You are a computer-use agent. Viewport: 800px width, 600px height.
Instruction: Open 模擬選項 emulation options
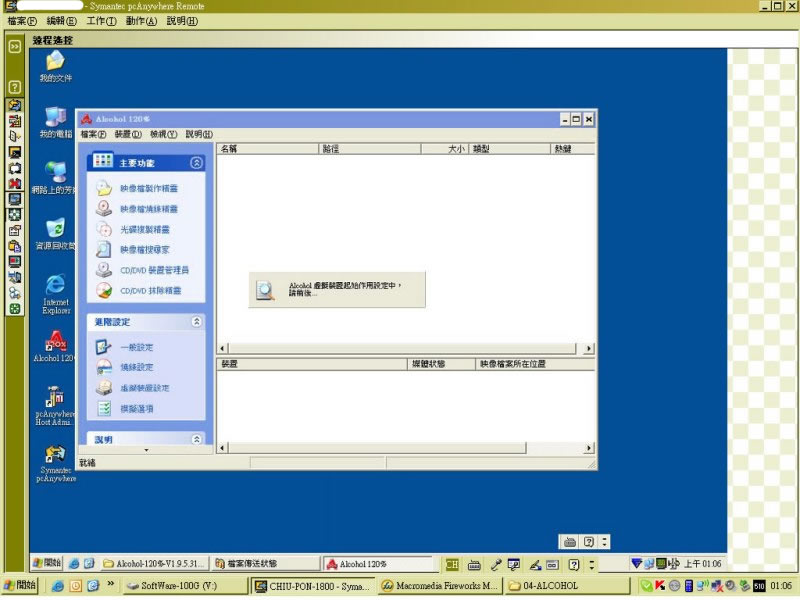[x=136, y=409]
